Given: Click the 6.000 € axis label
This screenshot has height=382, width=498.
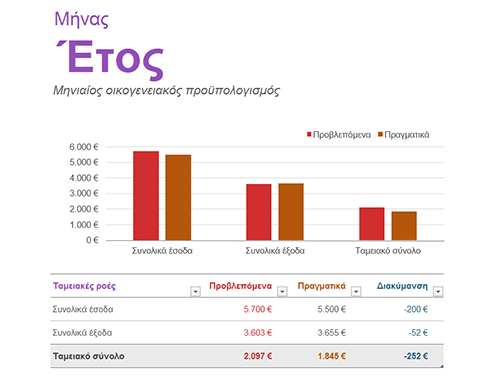Looking at the screenshot, I should (x=84, y=147).
